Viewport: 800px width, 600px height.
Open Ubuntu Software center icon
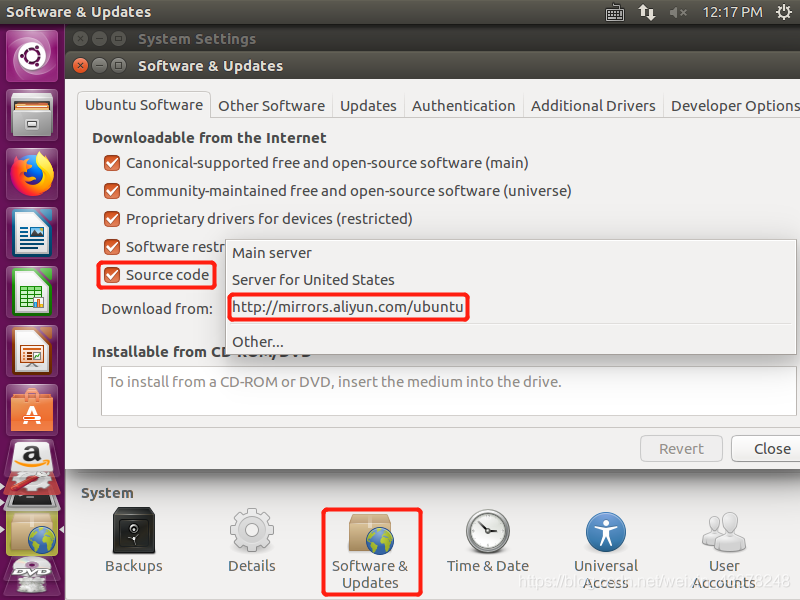click(32, 411)
